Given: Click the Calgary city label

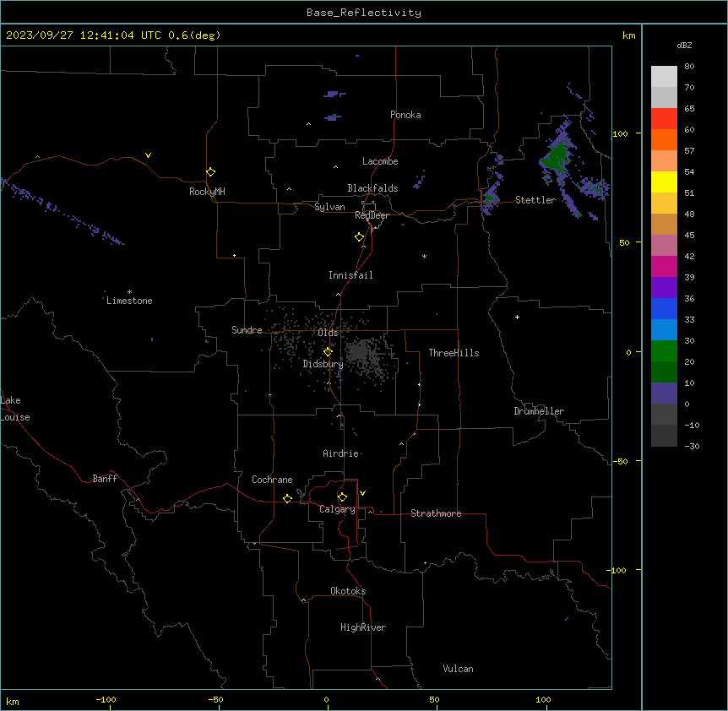Looking at the screenshot, I should click(x=337, y=509).
